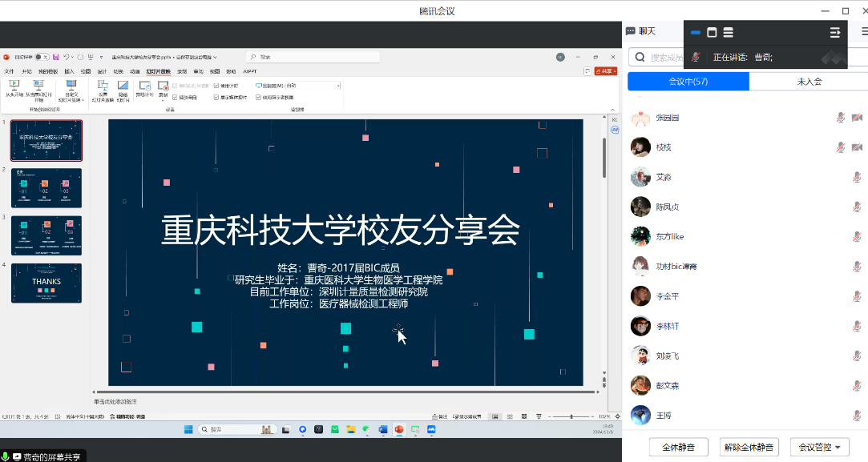
Task: Toggle the AutoSave switch in PowerPoint
Action: [42, 57]
